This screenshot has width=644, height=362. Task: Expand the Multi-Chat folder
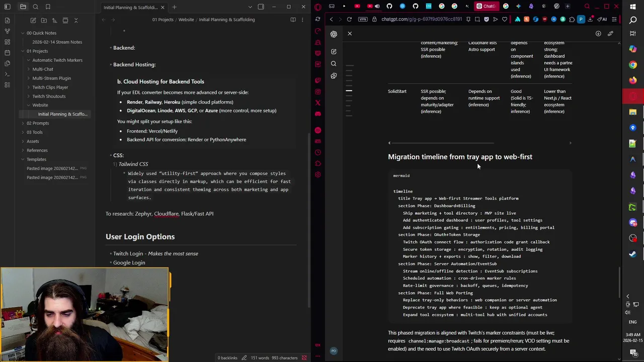tap(28, 69)
